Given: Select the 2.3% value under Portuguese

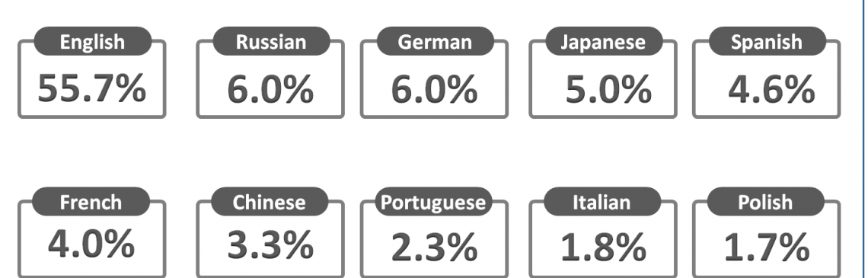Looking at the screenshot, I should coord(434,247).
